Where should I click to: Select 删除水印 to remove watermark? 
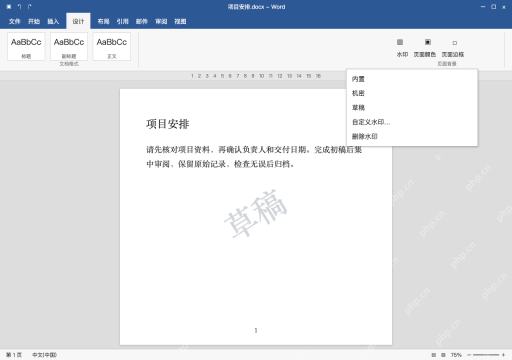coord(412,136)
